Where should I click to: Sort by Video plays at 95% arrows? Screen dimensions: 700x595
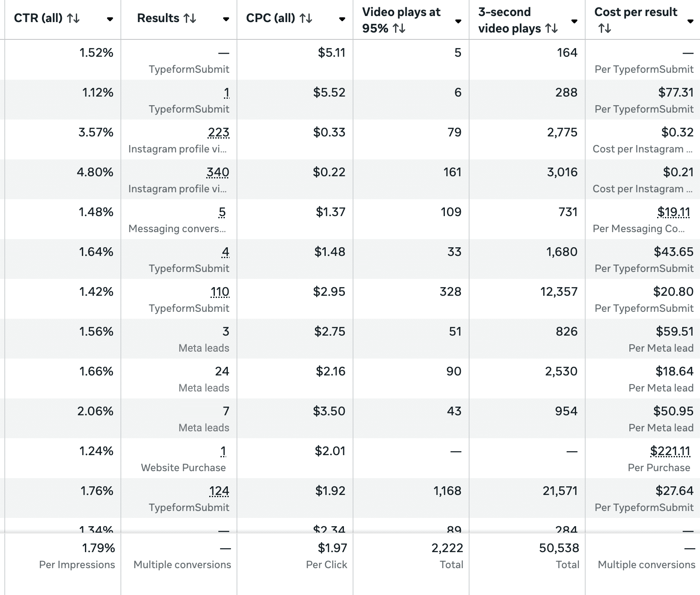[399, 29]
